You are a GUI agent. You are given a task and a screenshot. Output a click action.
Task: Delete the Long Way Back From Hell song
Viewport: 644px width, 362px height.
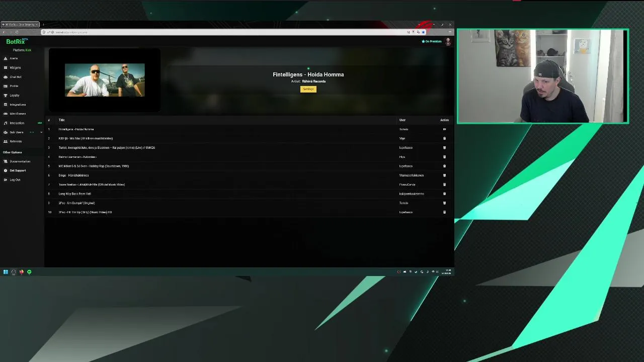coord(444,194)
